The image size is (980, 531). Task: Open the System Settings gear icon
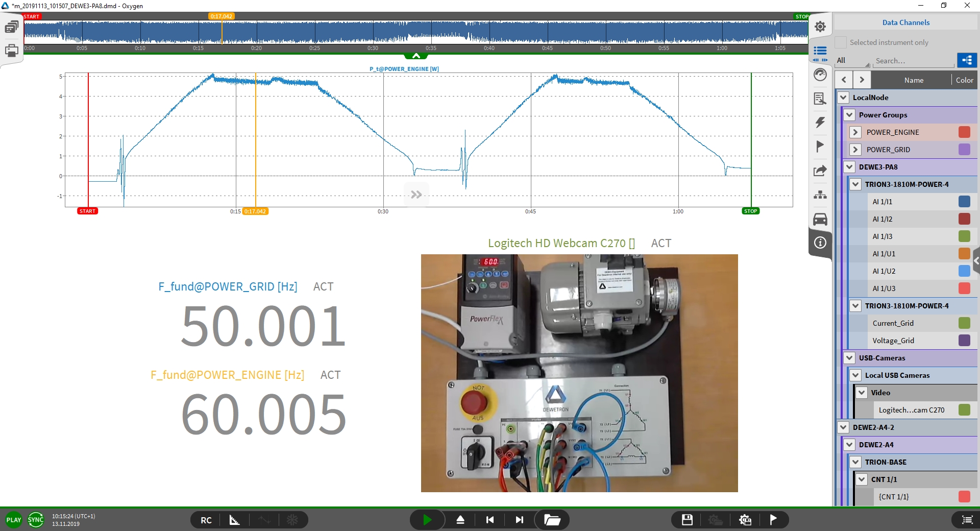pyautogui.click(x=820, y=27)
